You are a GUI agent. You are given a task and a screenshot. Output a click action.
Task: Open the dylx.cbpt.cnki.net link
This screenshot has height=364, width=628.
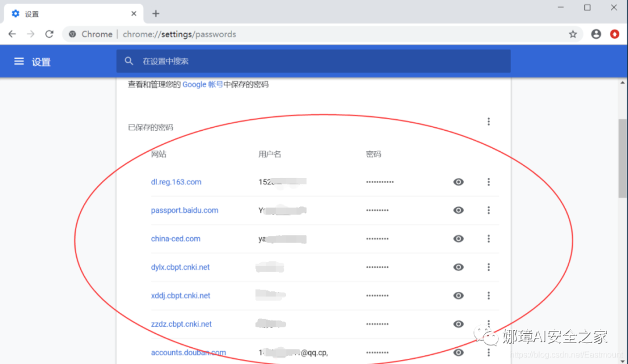coord(180,267)
